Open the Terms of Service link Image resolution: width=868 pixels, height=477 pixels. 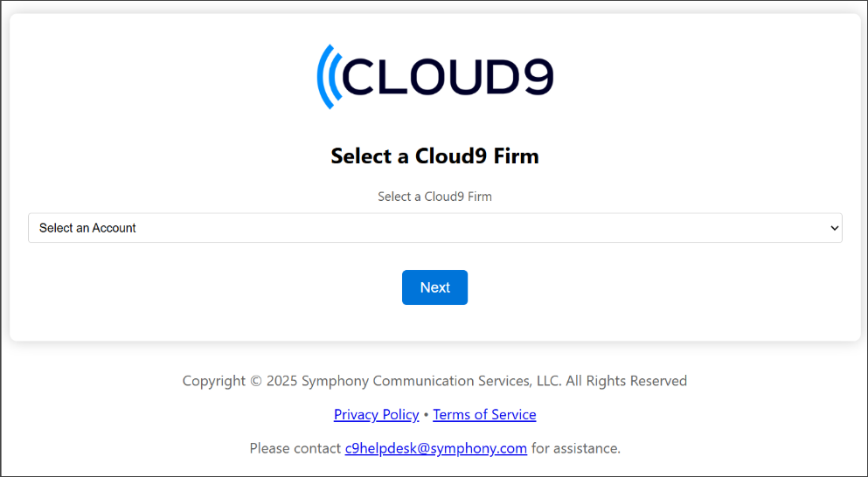(x=484, y=414)
